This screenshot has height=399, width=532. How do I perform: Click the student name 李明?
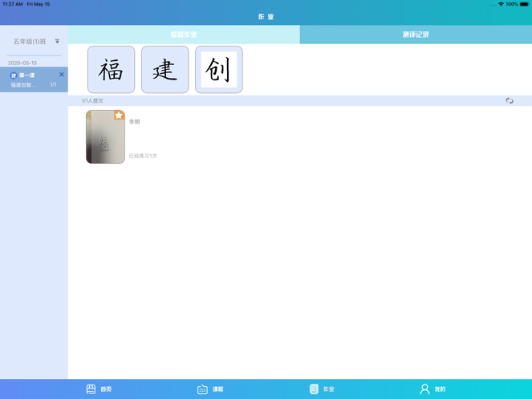[134, 122]
